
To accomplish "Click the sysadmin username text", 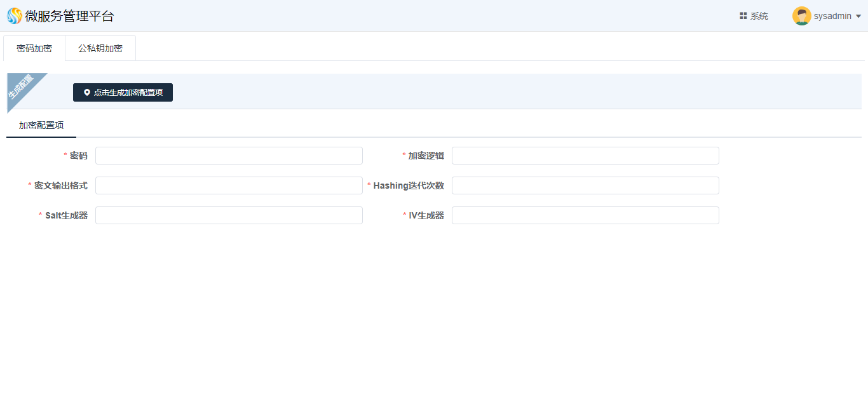I will [x=832, y=17].
